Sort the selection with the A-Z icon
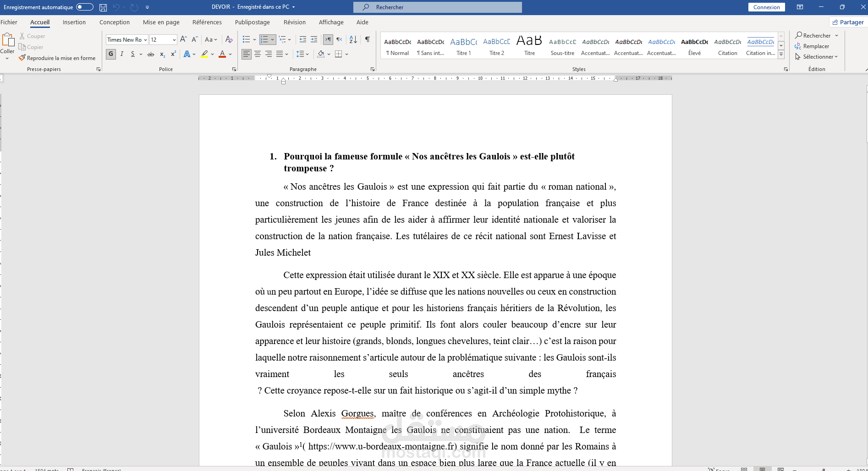This screenshot has height=471, width=868. pos(353,39)
